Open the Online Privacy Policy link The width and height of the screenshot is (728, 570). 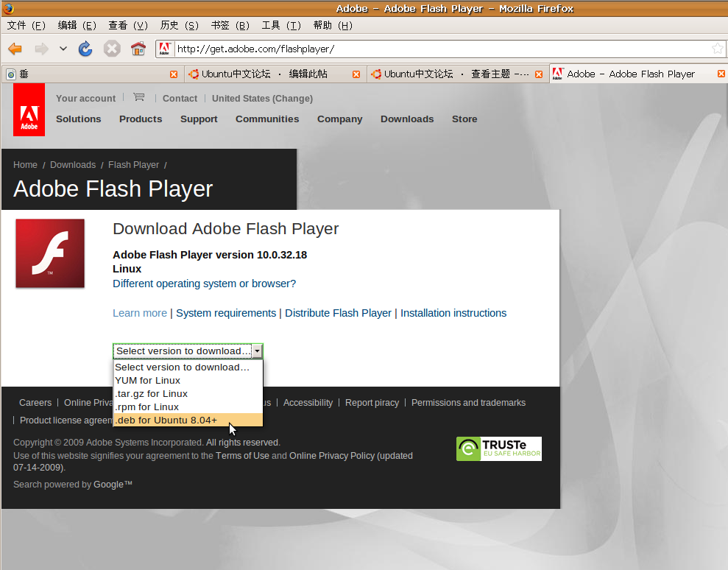tap(332, 456)
